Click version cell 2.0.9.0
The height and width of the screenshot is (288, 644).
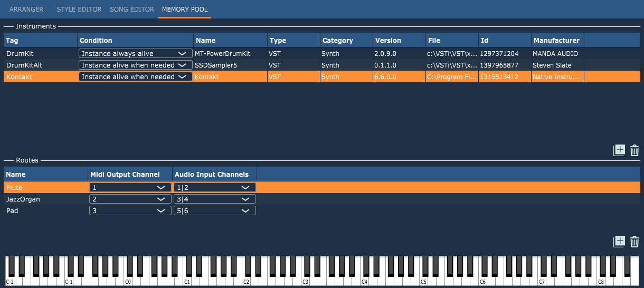(400, 53)
